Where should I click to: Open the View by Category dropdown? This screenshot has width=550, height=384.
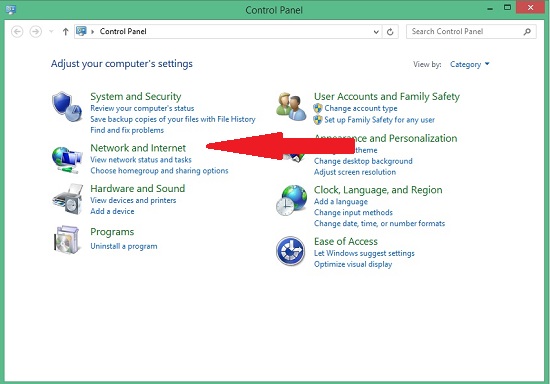(469, 64)
